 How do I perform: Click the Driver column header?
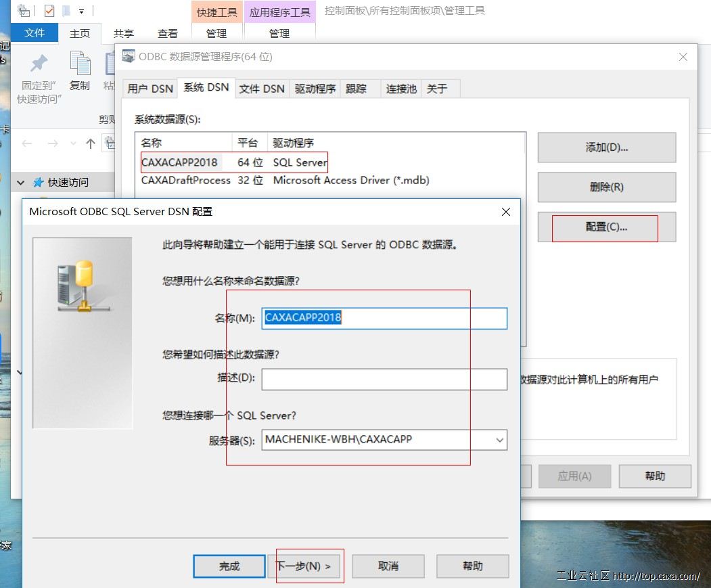(x=396, y=143)
